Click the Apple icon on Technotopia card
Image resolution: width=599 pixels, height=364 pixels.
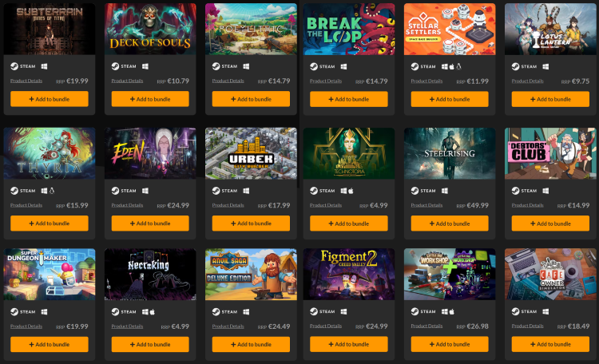tap(351, 191)
